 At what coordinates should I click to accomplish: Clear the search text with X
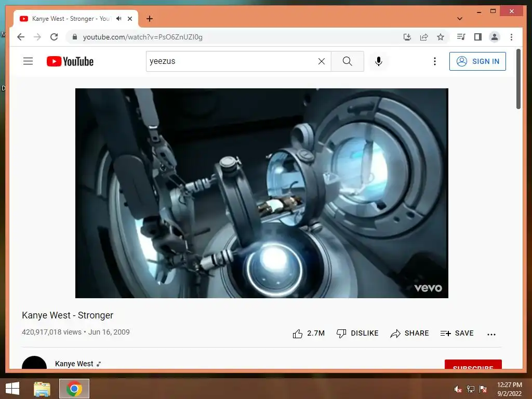(321, 61)
